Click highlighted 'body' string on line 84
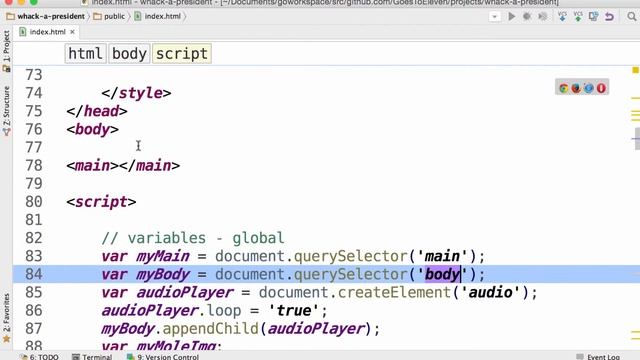The width and height of the screenshot is (640, 360). click(x=442, y=274)
